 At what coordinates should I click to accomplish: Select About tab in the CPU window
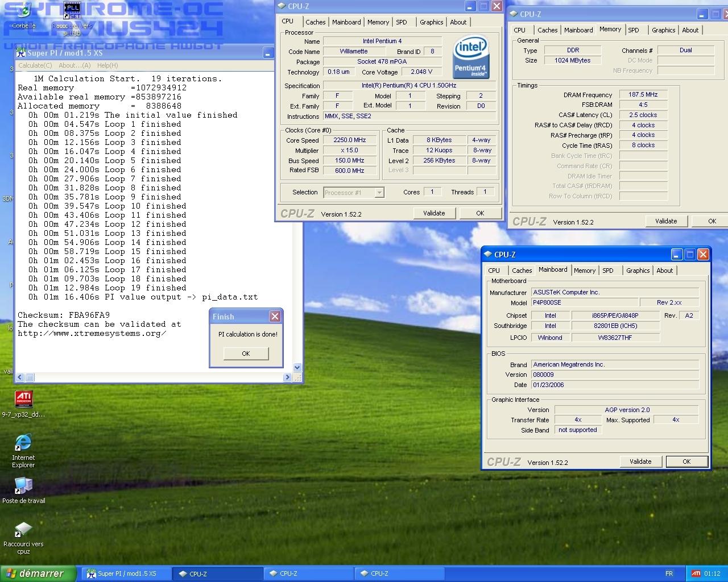[x=458, y=22]
